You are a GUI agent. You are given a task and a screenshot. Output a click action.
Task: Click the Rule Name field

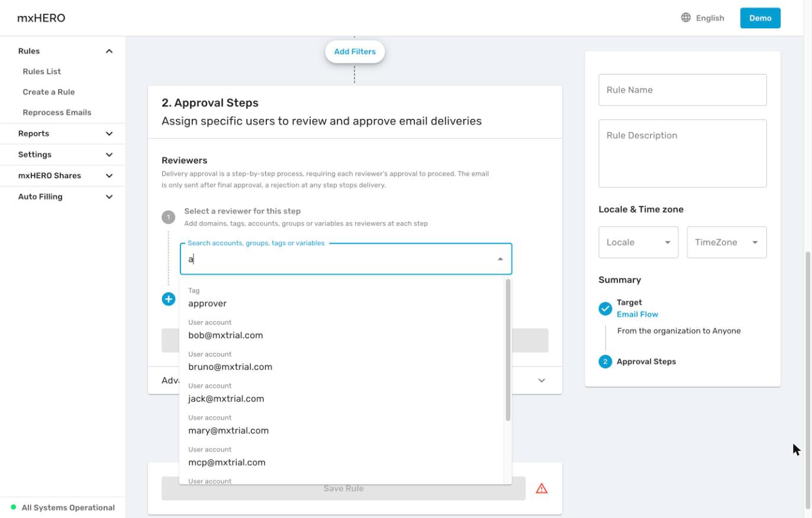(x=682, y=90)
